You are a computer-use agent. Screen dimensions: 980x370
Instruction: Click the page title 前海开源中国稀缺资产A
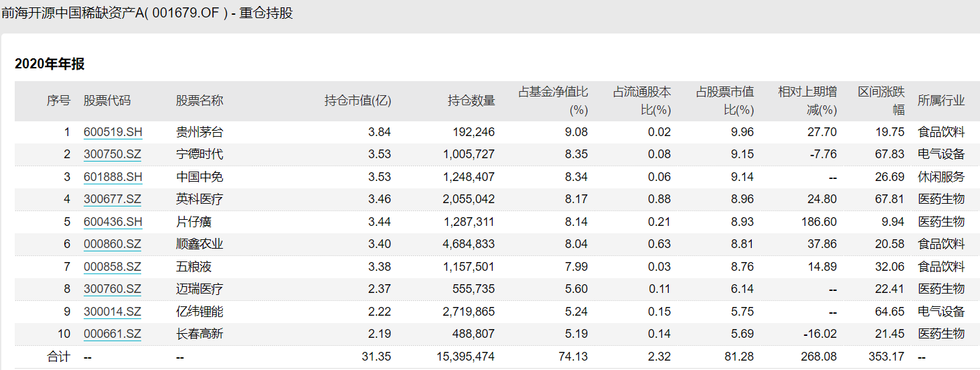pos(74,13)
